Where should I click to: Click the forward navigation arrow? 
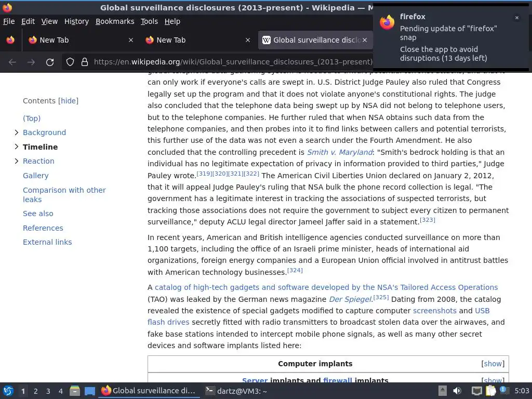pyautogui.click(x=31, y=62)
